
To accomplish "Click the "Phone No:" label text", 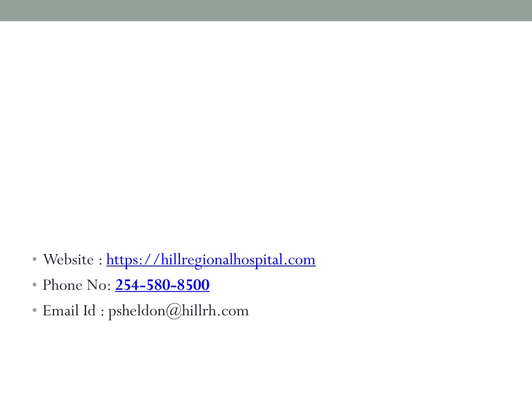I will pyautogui.click(x=77, y=285).
